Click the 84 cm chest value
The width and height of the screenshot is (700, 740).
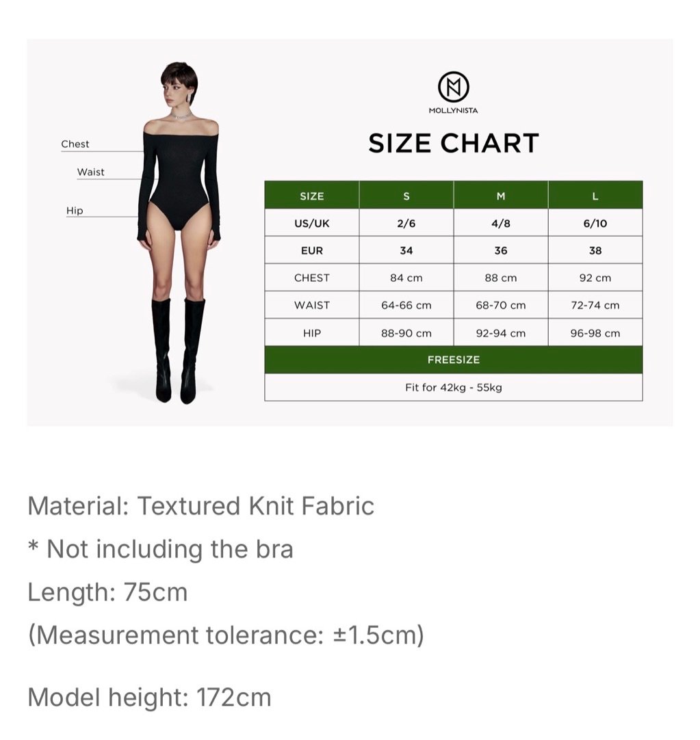(x=406, y=278)
